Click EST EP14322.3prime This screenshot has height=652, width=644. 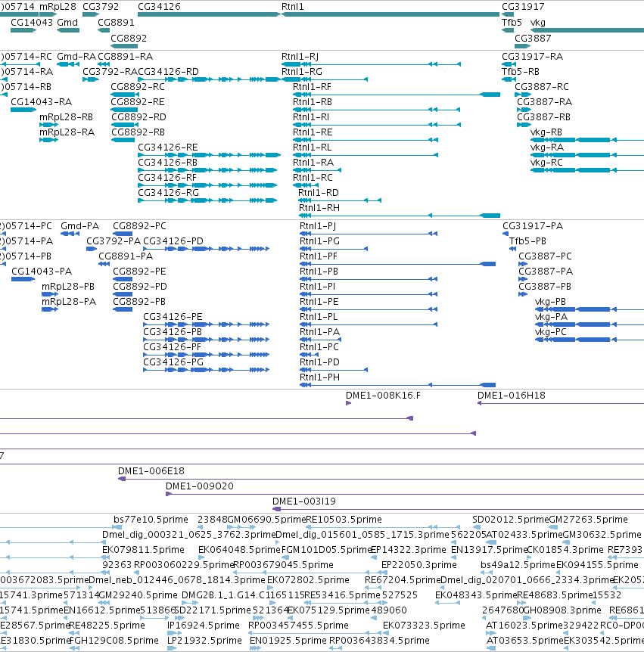[x=408, y=550]
